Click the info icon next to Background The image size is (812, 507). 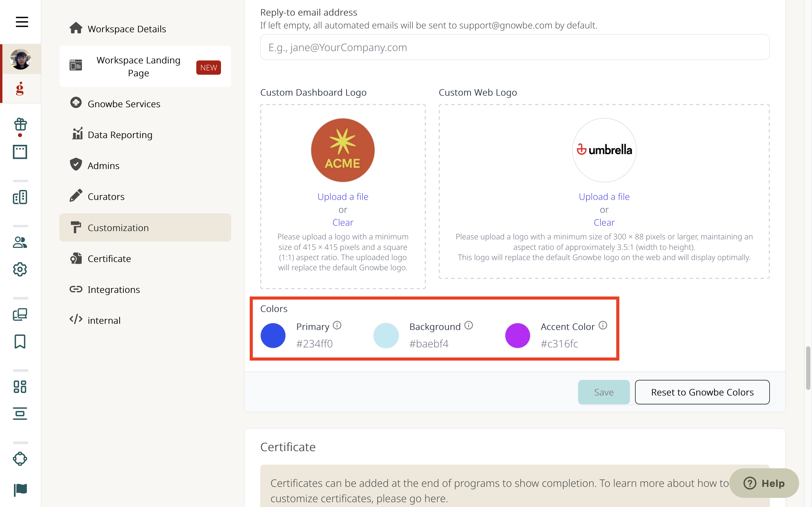click(469, 325)
